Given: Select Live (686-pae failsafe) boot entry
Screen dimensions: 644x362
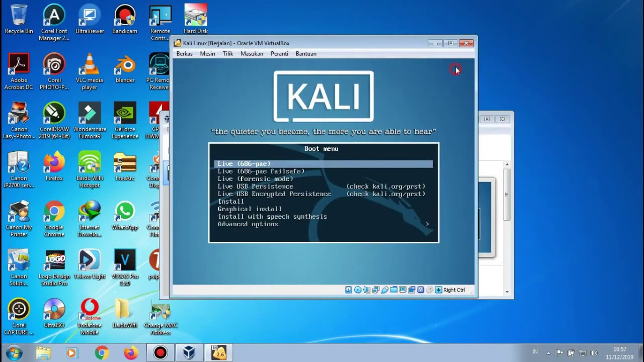Looking at the screenshot, I should (x=324, y=171).
